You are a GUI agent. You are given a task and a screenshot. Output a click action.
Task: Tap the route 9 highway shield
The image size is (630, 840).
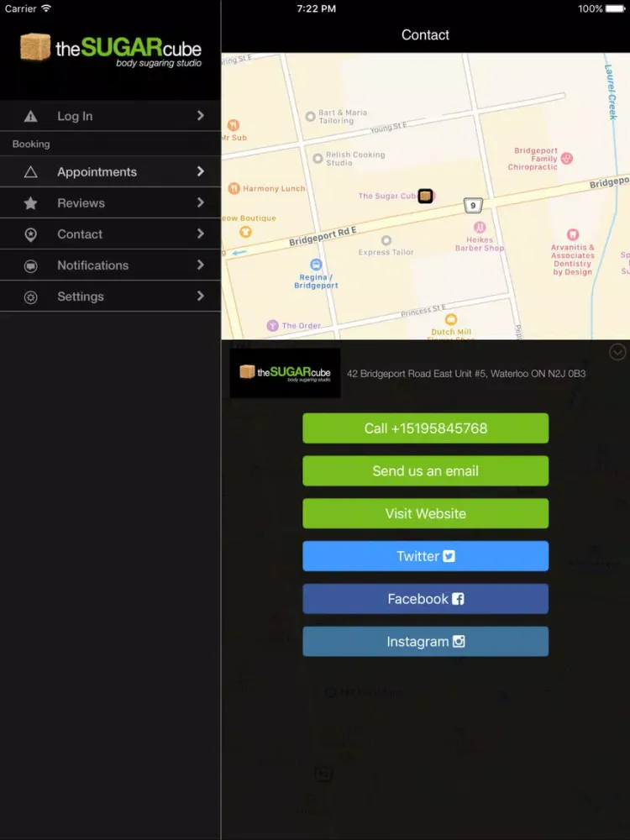[473, 205]
